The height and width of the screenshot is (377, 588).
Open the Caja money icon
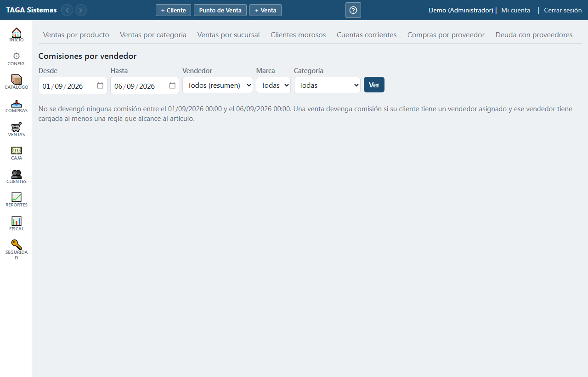(17, 150)
